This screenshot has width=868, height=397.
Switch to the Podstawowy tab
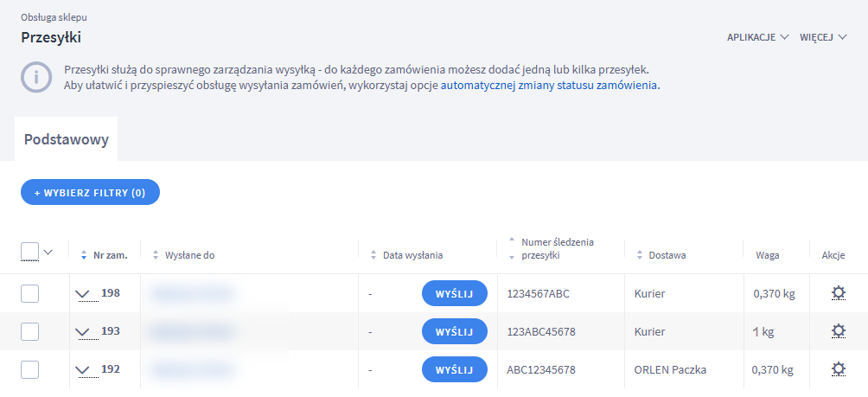(66, 139)
